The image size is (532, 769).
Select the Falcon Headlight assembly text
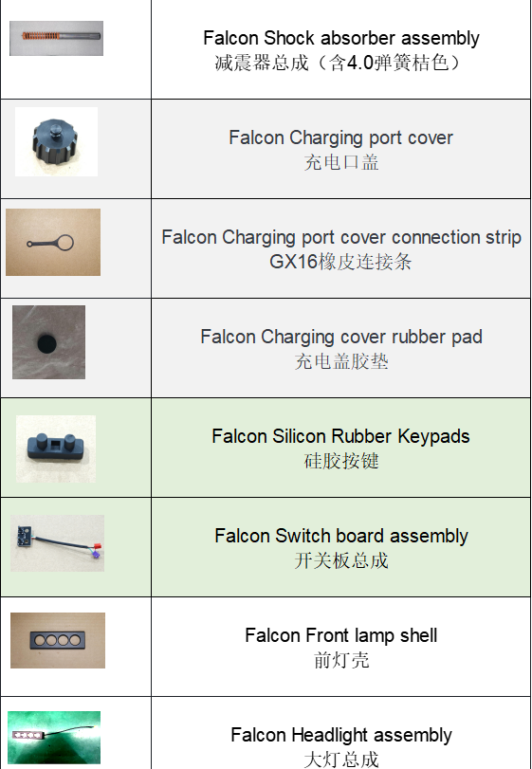(341, 735)
